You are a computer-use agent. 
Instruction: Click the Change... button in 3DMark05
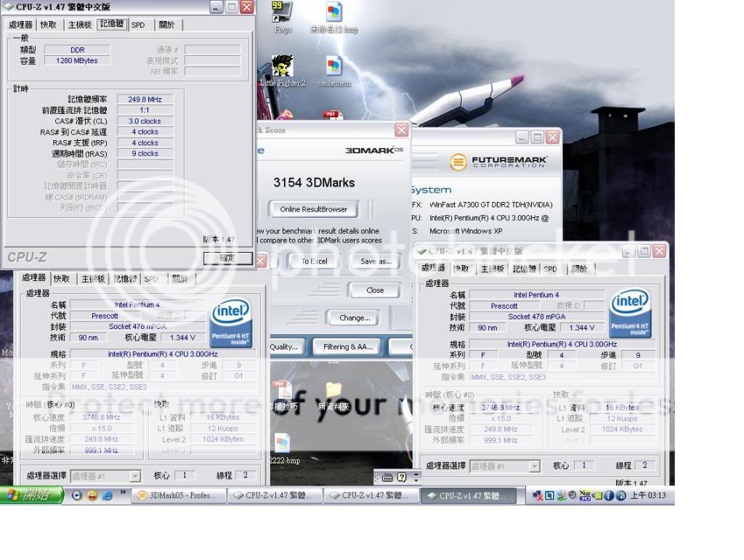[x=355, y=318]
